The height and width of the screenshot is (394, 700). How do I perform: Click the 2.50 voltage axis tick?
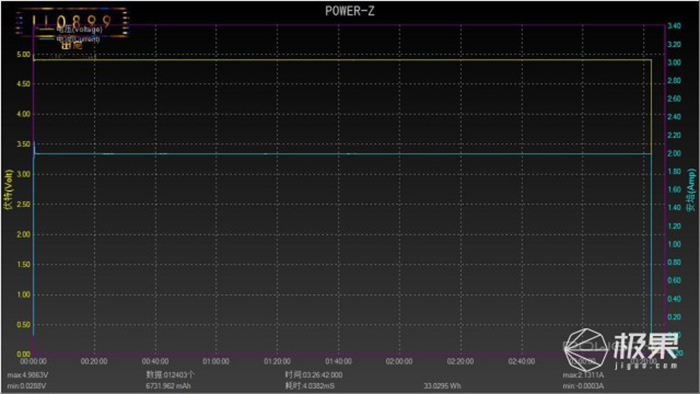[x=24, y=204]
